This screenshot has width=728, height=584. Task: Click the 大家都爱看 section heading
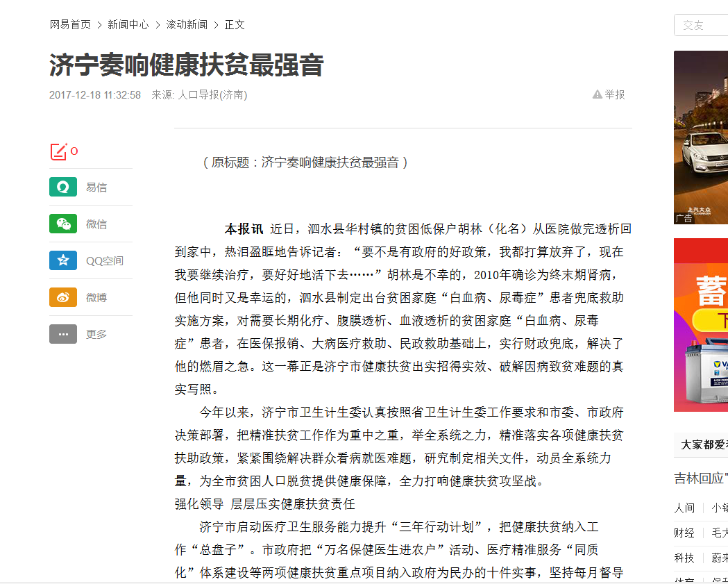(704, 445)
